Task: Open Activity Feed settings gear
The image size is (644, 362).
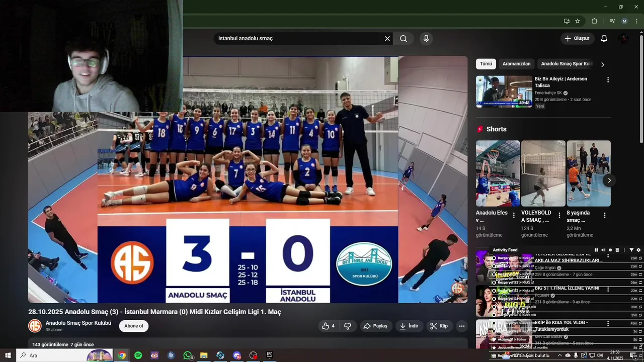Action: point(638,250)
